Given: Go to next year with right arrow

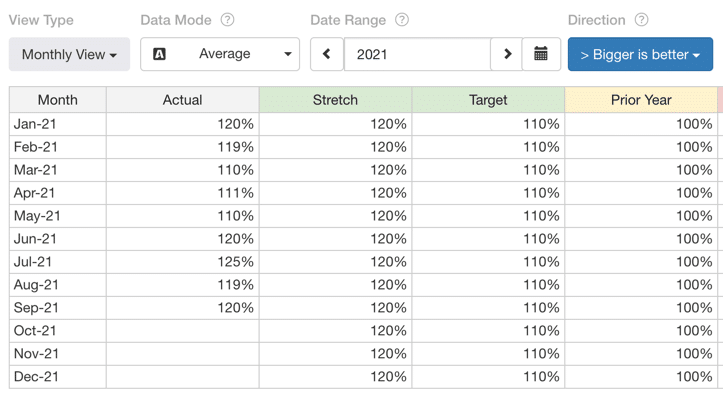Looking at the screenshot, I should click(507, 54).
